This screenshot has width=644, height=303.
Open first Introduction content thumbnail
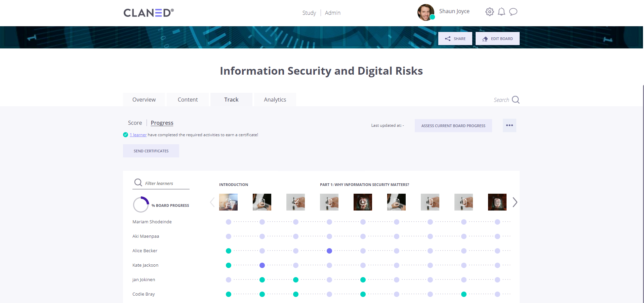pyautogui.click(x=228, y=202)
